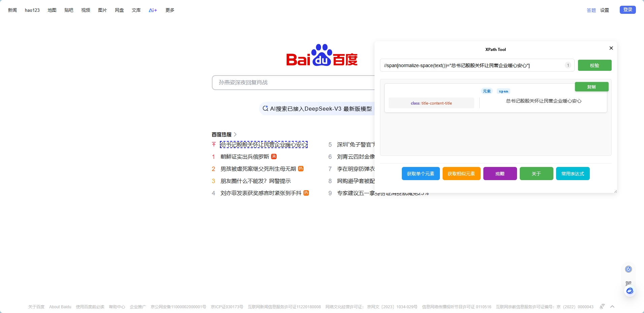Open hot search 男孩被虐死案继父死刑生母无期
644x313 pixels.
click(x=258, y=169)
